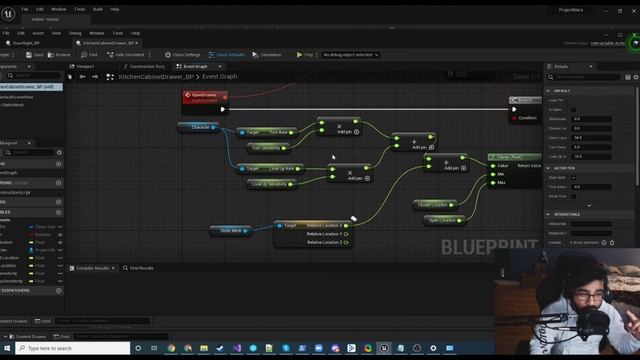Toggle the Start with Tick Enabled checkbox

coord(573,178)
